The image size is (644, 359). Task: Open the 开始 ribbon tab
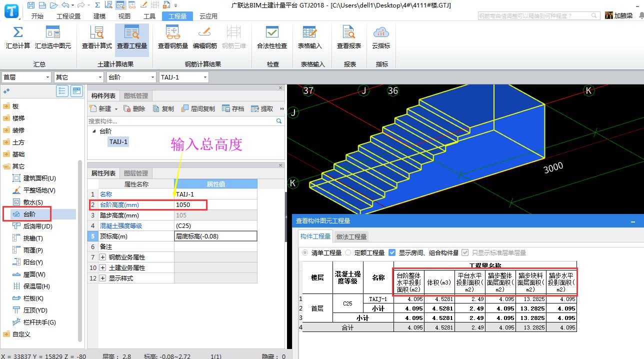[x=37, y=16]
